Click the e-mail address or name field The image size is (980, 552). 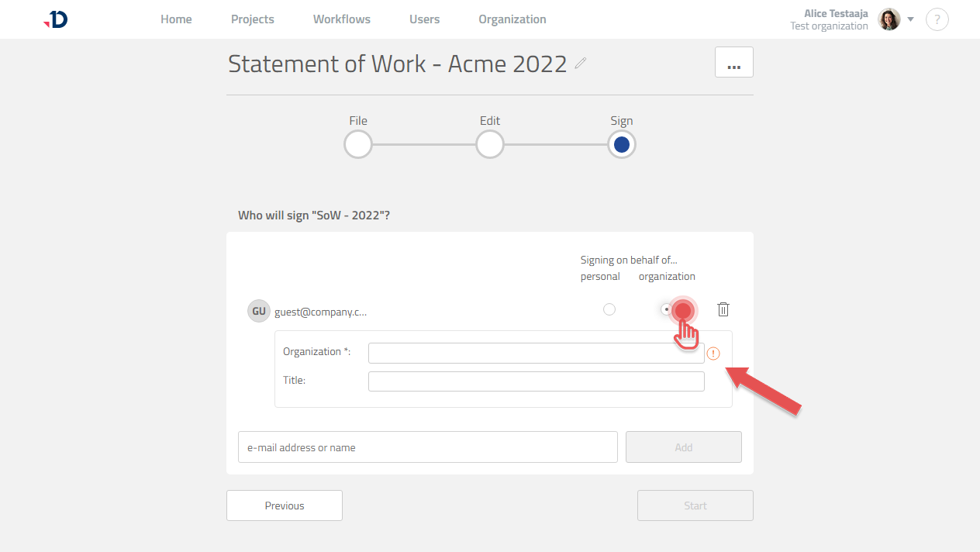pyautogui.click(x=427, y=447)
